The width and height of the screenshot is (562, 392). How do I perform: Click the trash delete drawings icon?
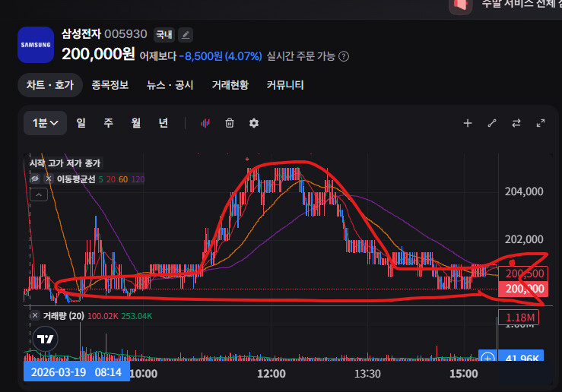pos(230,123)
